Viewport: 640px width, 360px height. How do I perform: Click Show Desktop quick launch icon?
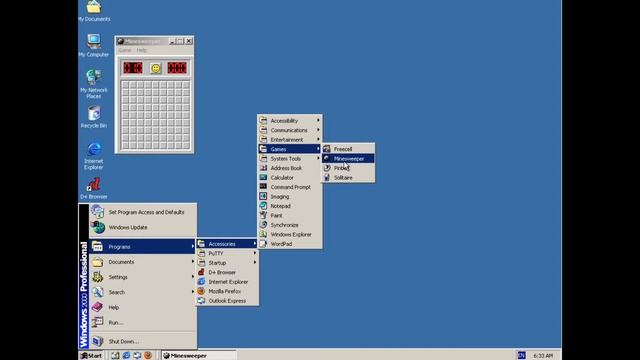116,356
